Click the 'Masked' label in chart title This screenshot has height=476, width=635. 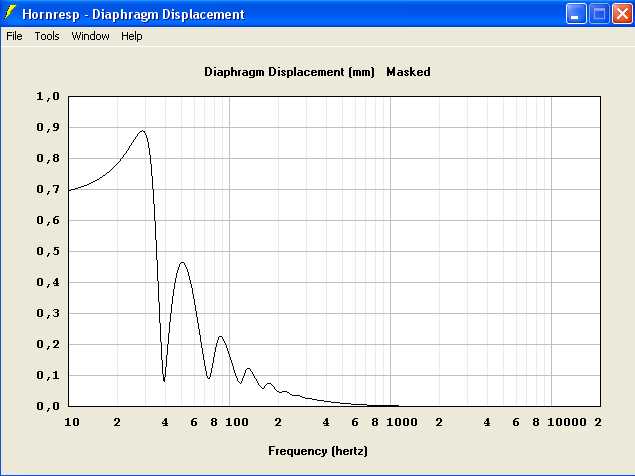tap(408, 72)
